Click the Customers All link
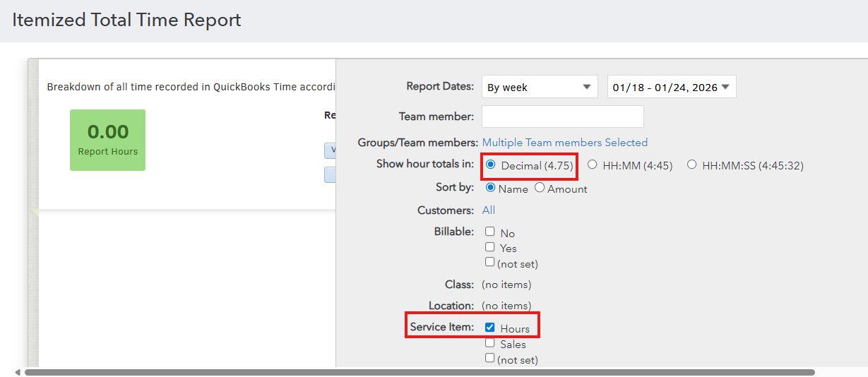This screenshot has width=868, height=377. 488,210
